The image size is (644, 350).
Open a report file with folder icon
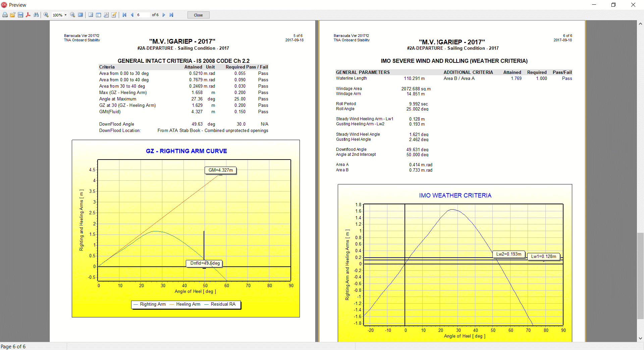(13, 15)
